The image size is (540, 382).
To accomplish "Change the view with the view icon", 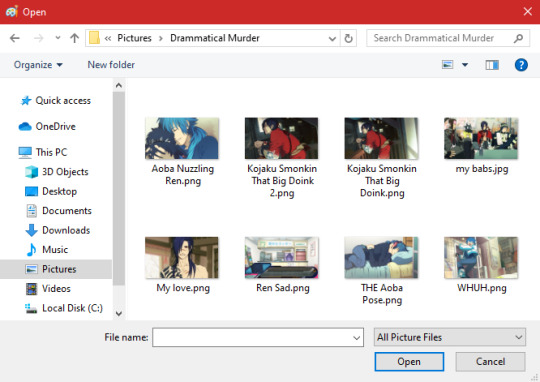I will pyautogui.click(x=447, y=65).
